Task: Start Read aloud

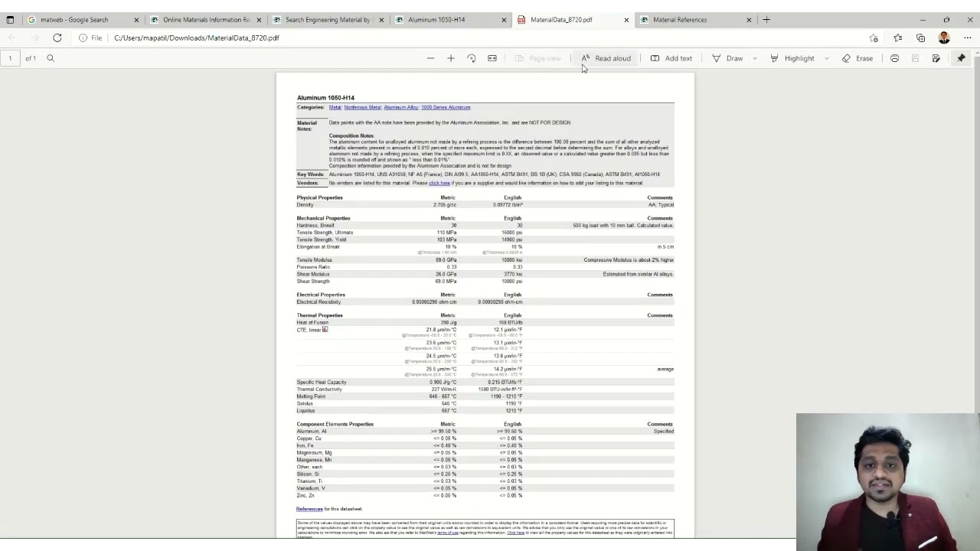Action: click(x=606, y=58)
